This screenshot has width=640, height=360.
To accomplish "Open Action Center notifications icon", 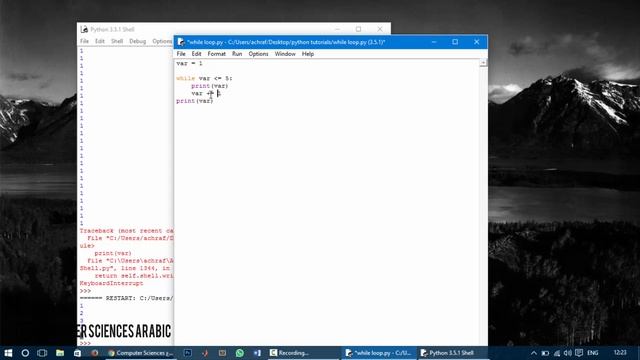I will click(x=579, y=353).
